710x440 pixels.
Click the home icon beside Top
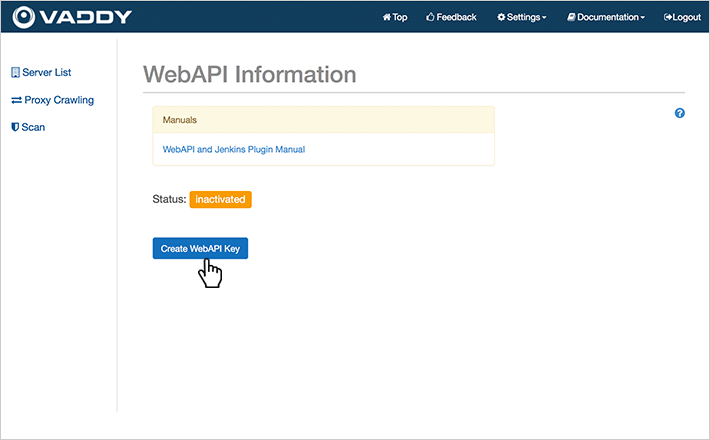387,17
